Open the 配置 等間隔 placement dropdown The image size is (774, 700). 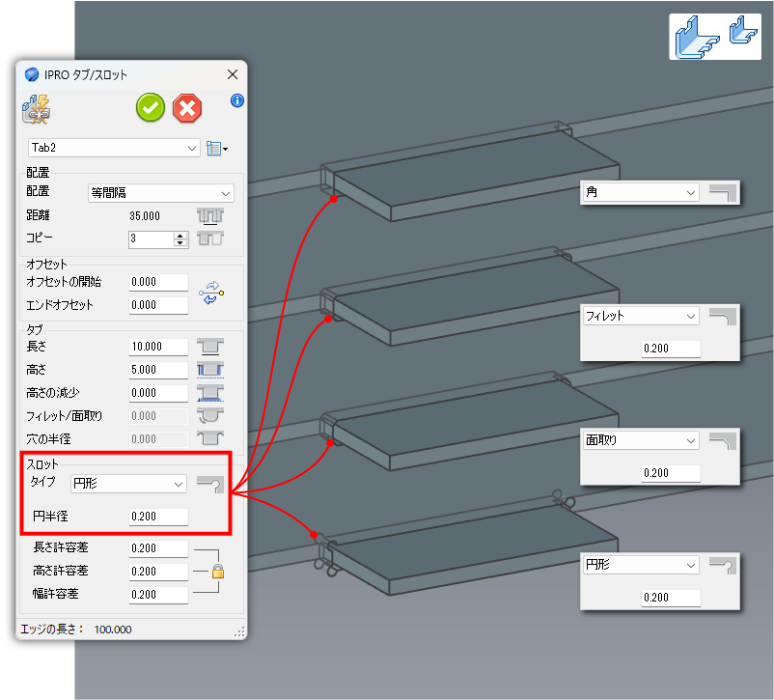161,193
